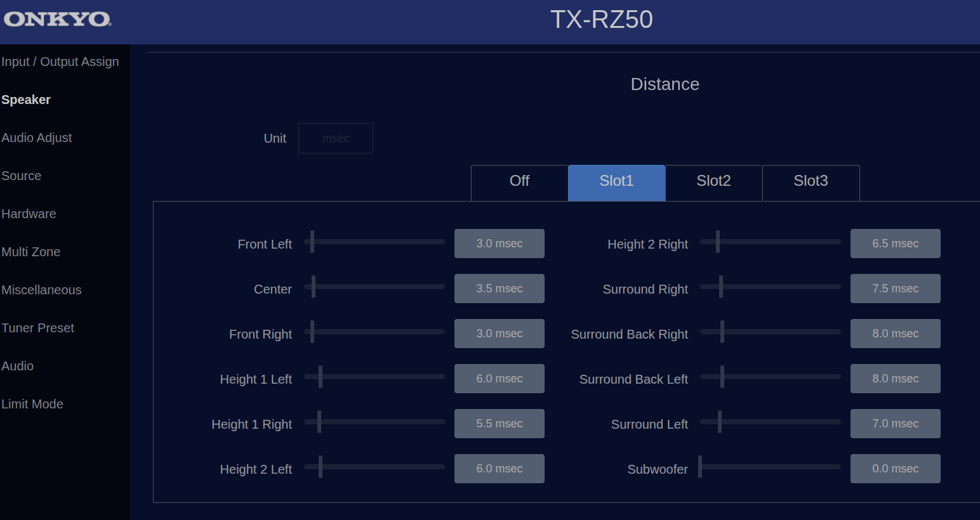Select Multi Zone in sidebar
980x520 pixels.
(x=31, y=252)
